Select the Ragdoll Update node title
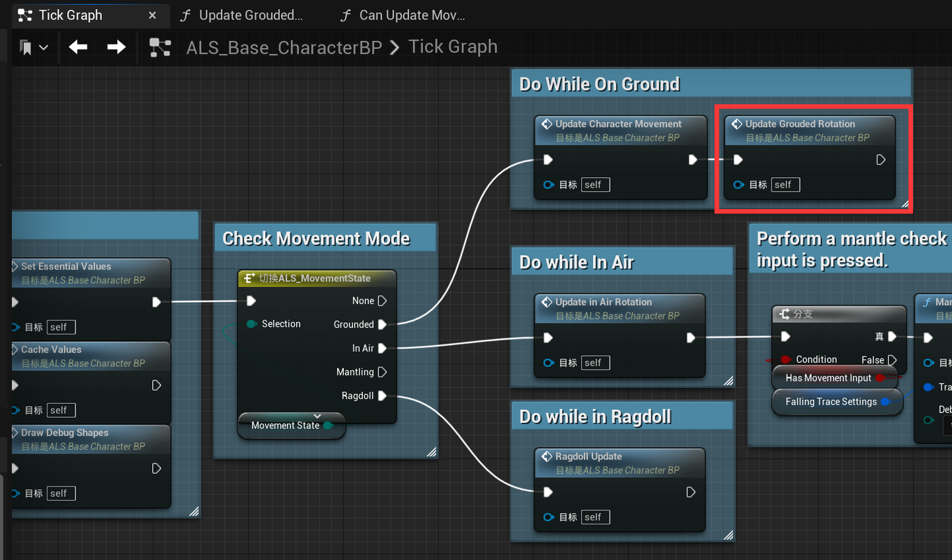The image size is (952, 560). click(x=588, y=456)
